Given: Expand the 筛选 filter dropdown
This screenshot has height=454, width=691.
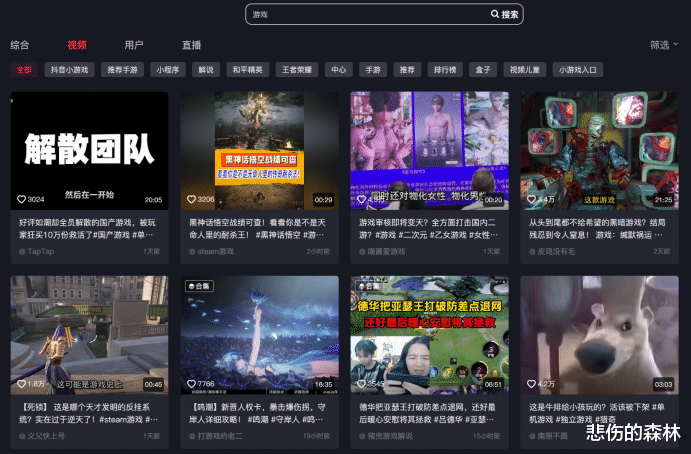Looking at the screenshot, I should pos(664,45).
